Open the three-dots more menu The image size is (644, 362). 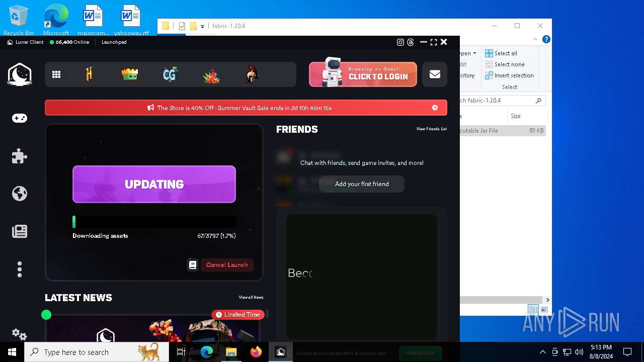click(20, 269)
